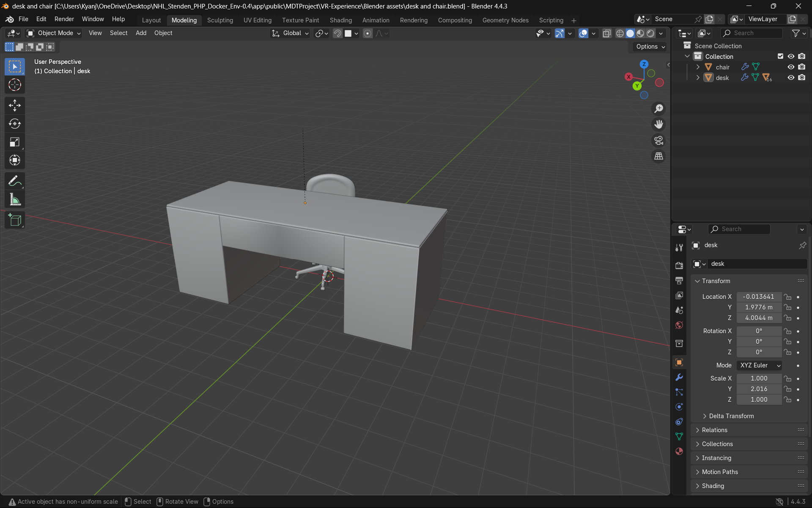Open the viewport Add menu
Screen dimensions: 812x508
point(141,33)
